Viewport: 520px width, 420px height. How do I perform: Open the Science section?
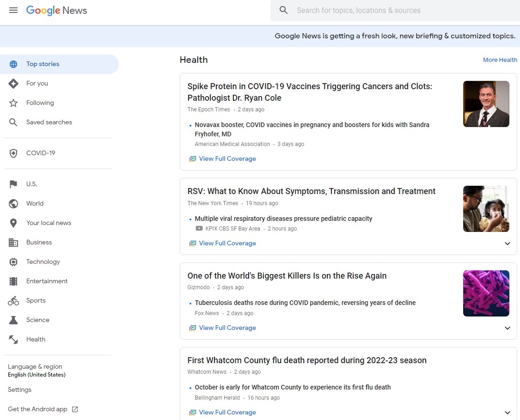[38, 320]
